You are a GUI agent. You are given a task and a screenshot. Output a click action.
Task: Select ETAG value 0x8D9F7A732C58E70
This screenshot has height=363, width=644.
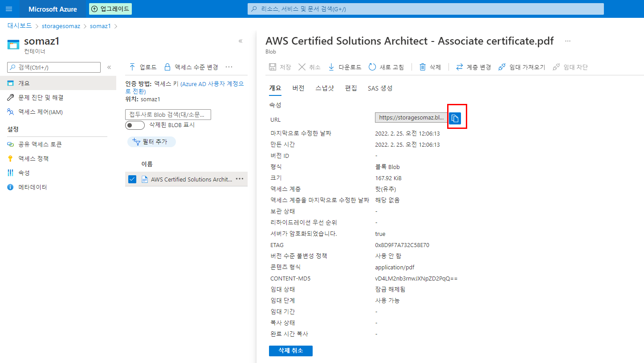point(402,245)
